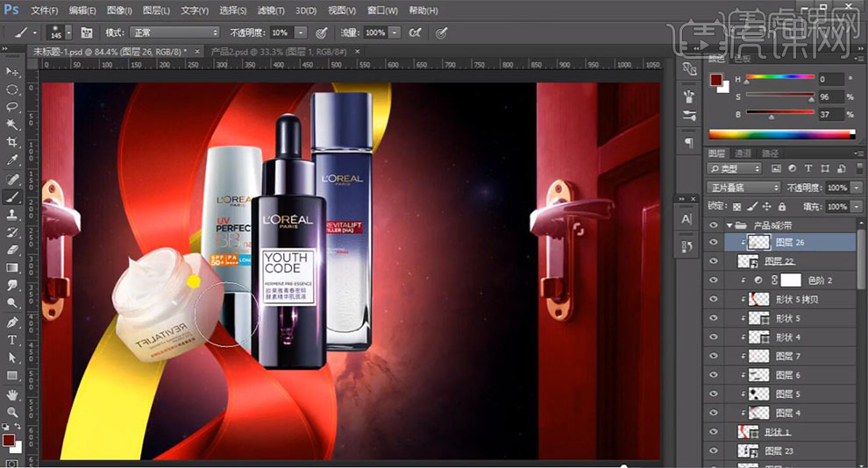The height and width of the screenshot is (468, 868).
Task: Toggle lock all for the layer
Action: (x=782, y=207)
